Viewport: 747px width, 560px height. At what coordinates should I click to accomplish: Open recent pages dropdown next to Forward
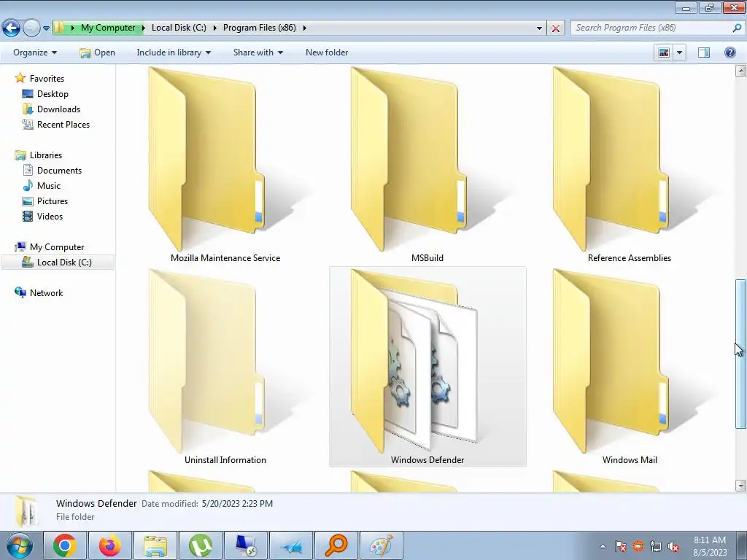click(46, 28)
